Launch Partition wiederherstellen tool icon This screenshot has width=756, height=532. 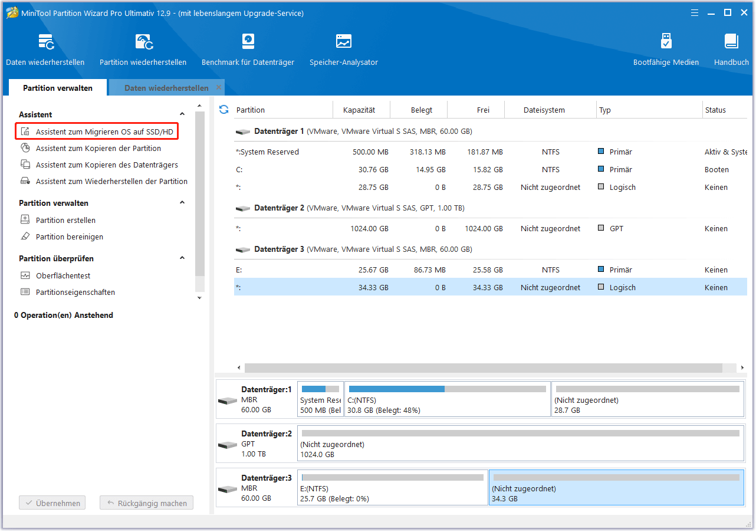[x=143, y=41]
